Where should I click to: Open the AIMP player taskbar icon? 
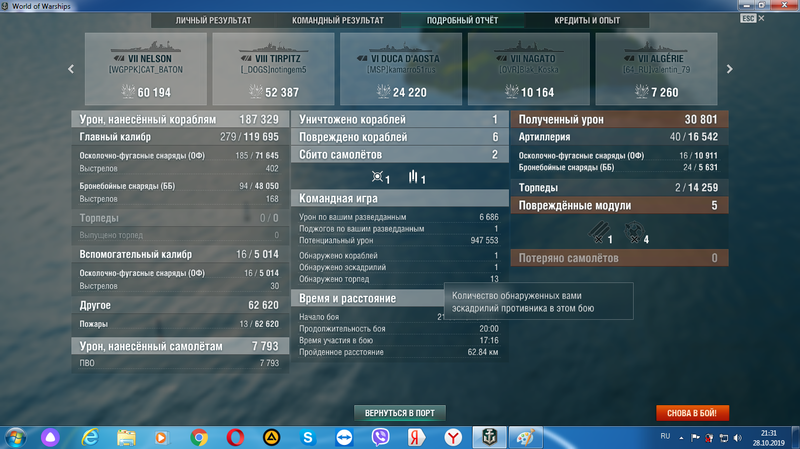271,438
